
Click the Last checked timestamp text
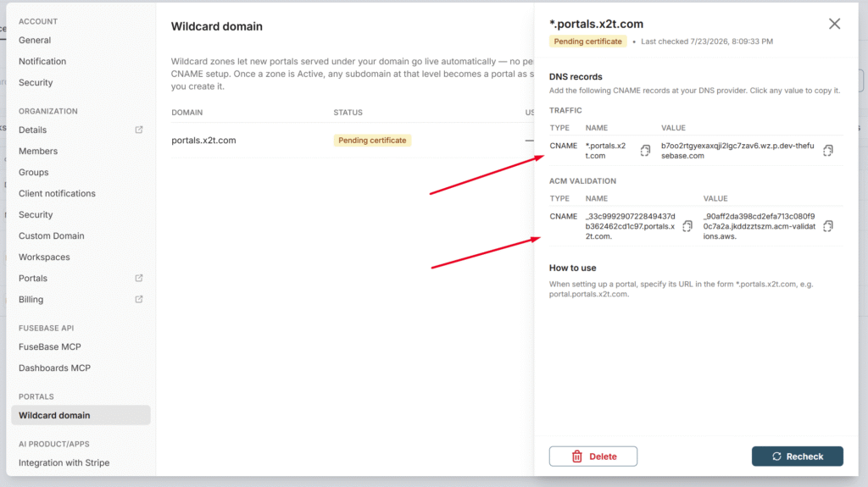[x=707, y=42]
